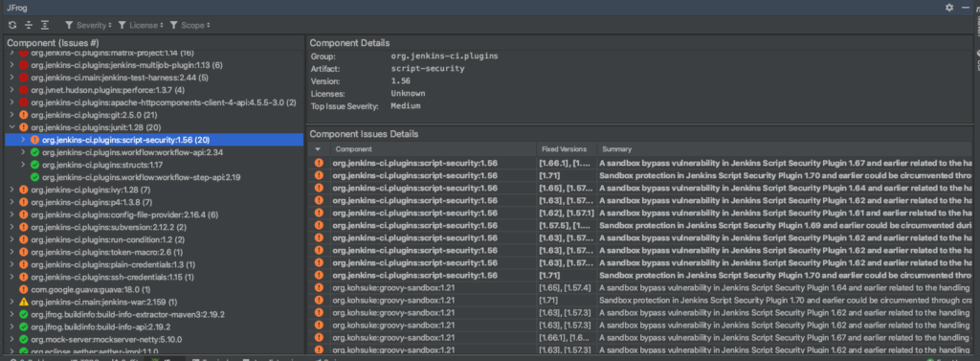Viewport: 980px width, 361px height.
Task: Click the severity icon in the [1.62], [1.57.1] issue row
Action: click(319, 213)
